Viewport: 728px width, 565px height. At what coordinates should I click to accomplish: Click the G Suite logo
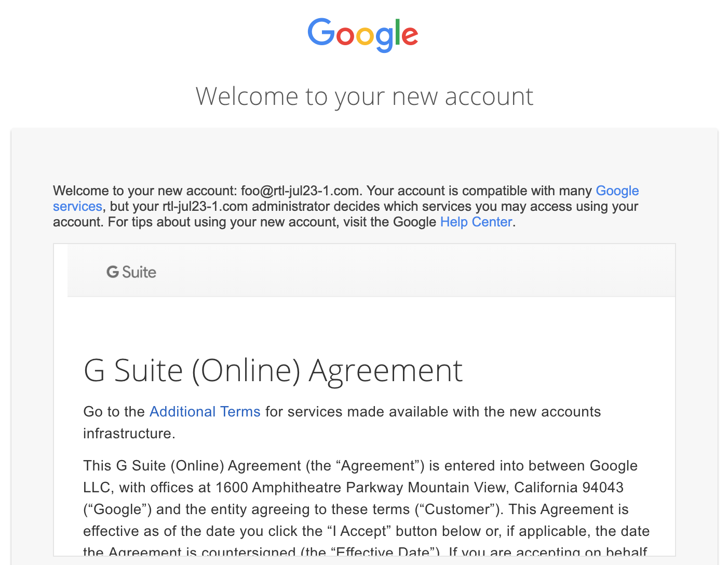coord(131,272)
